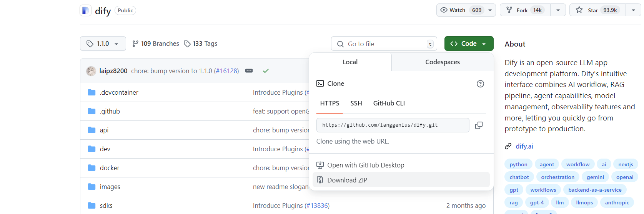
Task: Click the folder icon beside docker
Action: pyautogui.click(x=92, y=168)
